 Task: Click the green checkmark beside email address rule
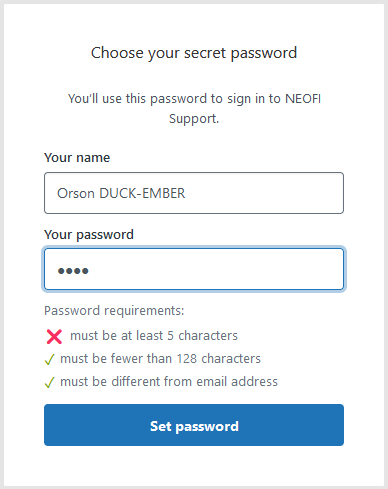tap(49, 382)
